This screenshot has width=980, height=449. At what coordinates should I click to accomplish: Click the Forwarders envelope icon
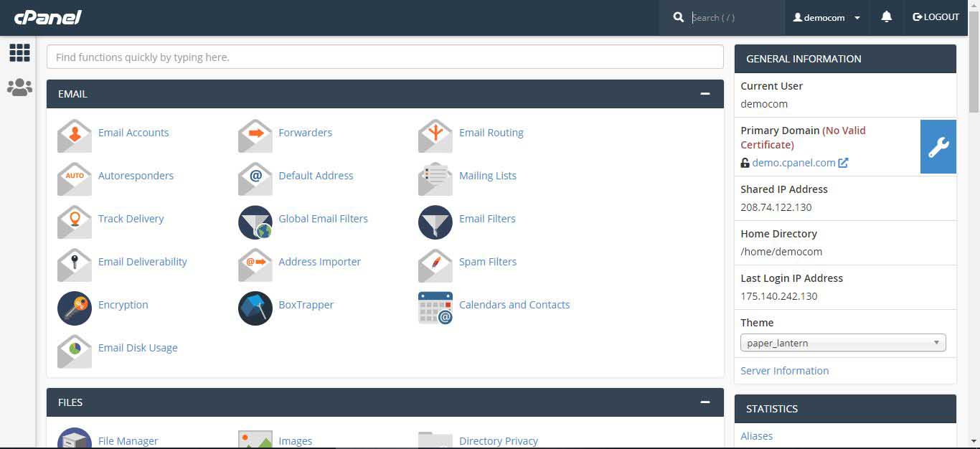(x=255, y=136)
